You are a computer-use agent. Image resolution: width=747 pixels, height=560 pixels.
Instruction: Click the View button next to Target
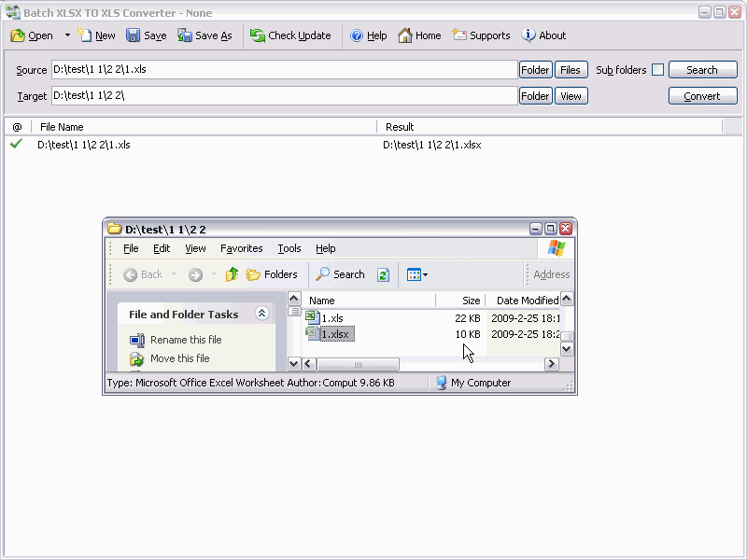pos(571,96)
